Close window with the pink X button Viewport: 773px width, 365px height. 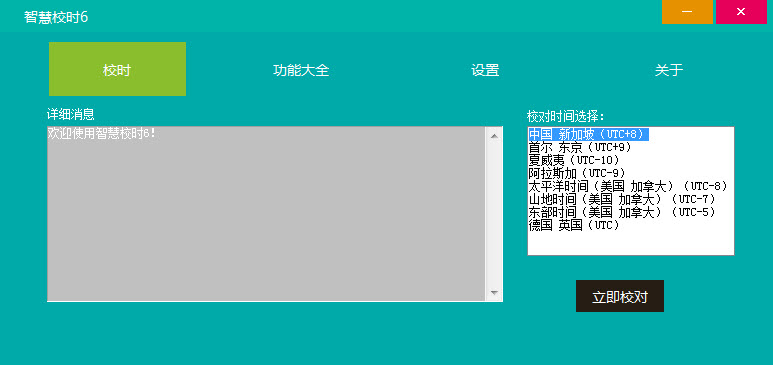pyautogui.click(x=741, y=12)
